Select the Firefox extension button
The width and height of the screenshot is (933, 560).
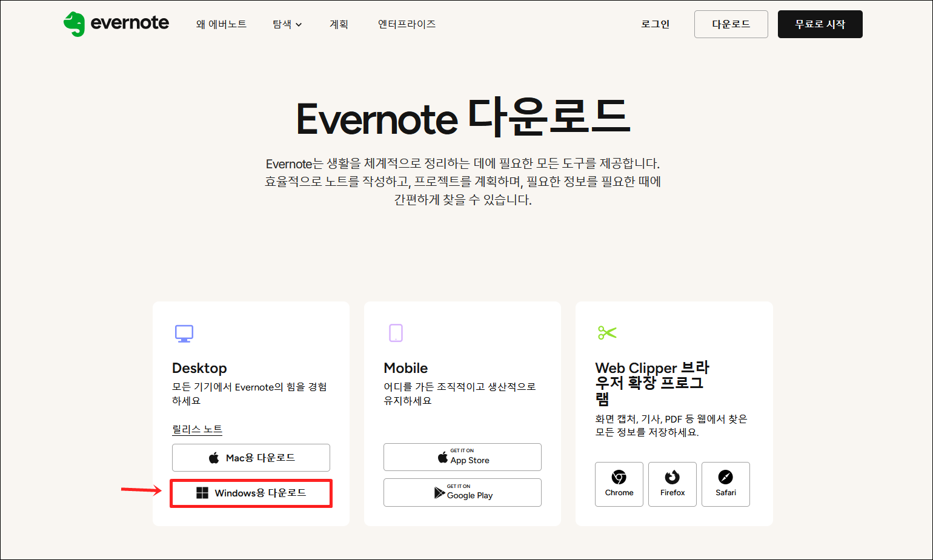672,484
